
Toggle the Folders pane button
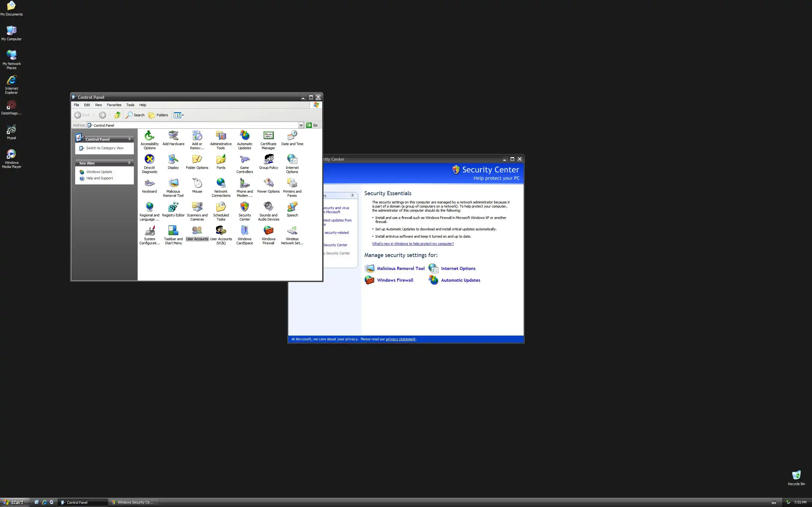coord(158,115)
